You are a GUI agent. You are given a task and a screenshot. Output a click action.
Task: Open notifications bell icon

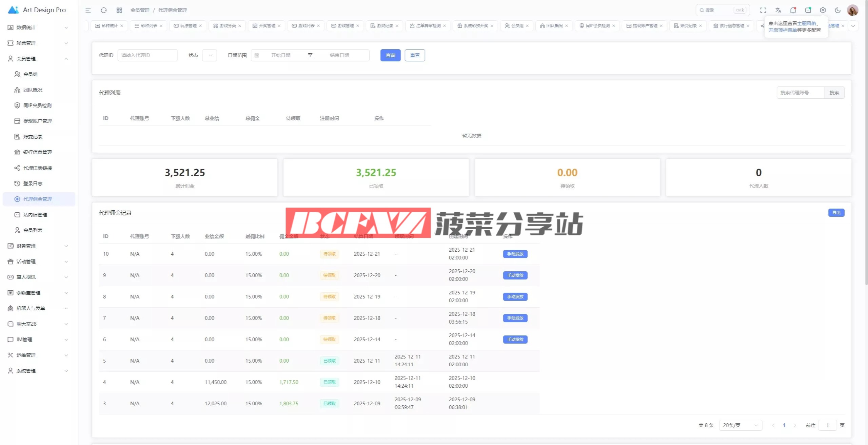(x=793, y=10)
